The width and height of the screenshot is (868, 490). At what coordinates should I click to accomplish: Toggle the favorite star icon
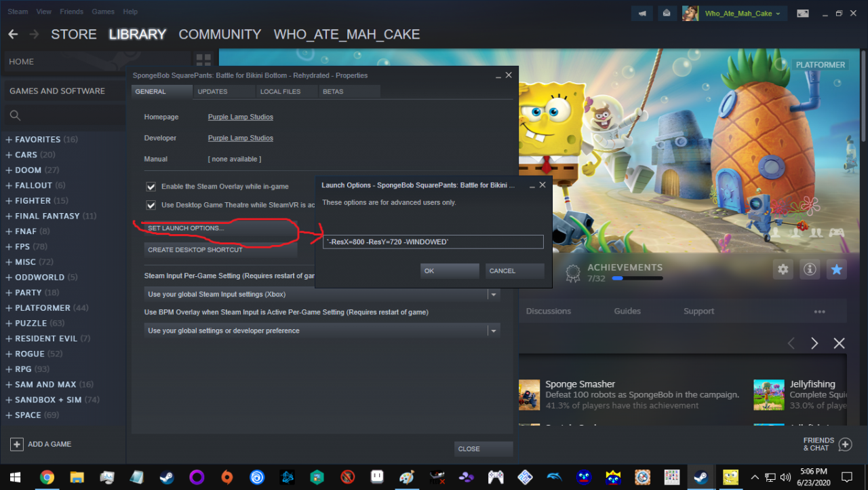point(836,269)
